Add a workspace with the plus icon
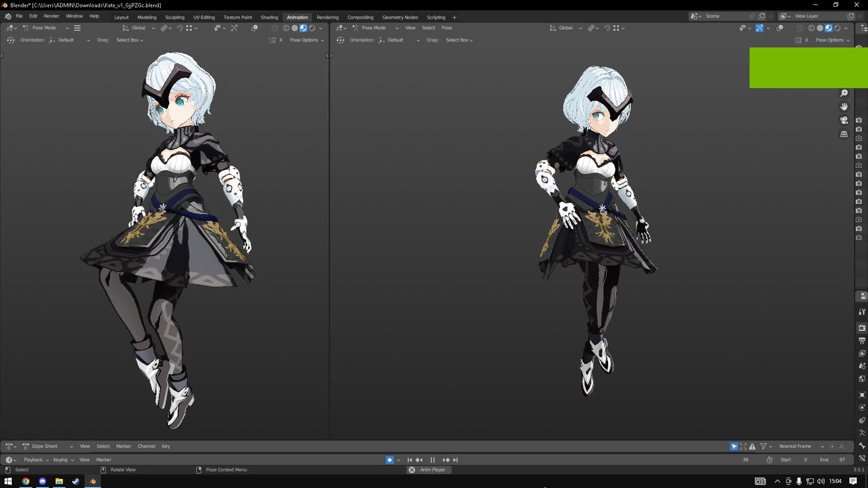868x488 pixels. coord(454,17)
